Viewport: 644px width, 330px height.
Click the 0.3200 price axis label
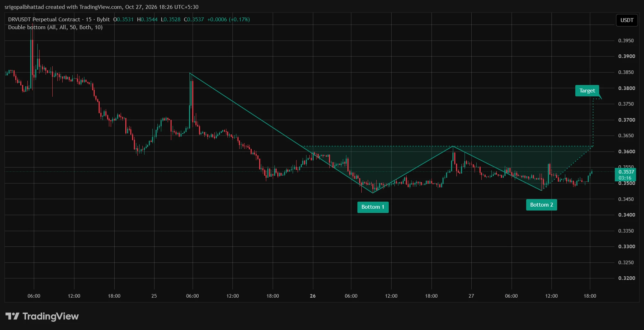tap(626, 278)
